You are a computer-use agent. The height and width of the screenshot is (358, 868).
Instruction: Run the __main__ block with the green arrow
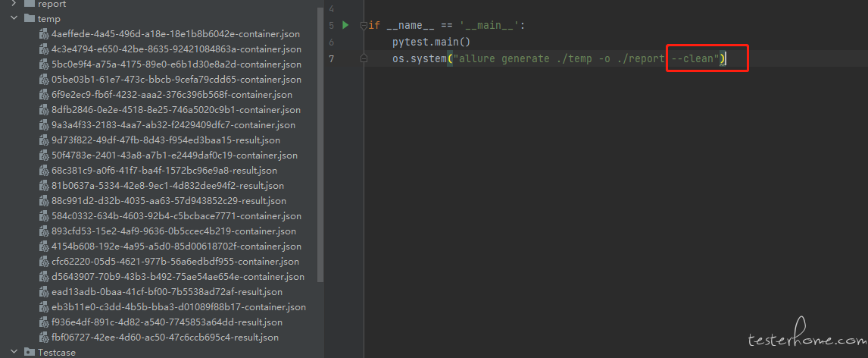[345, 25]
